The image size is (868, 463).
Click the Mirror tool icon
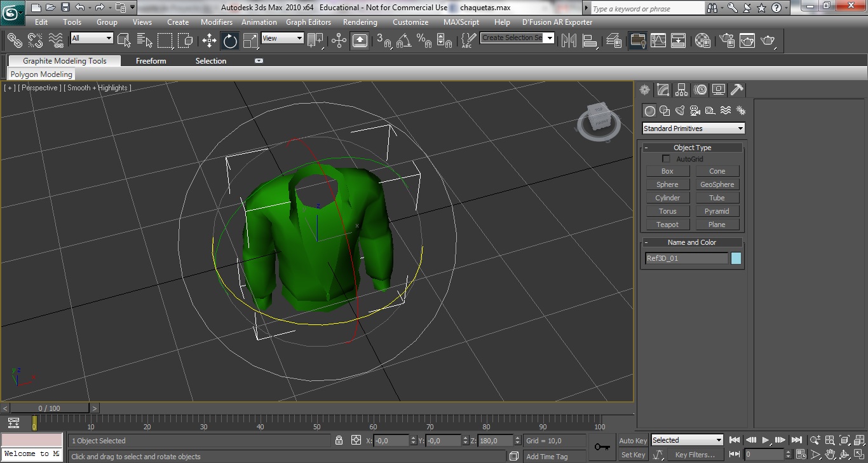(569, 41)
